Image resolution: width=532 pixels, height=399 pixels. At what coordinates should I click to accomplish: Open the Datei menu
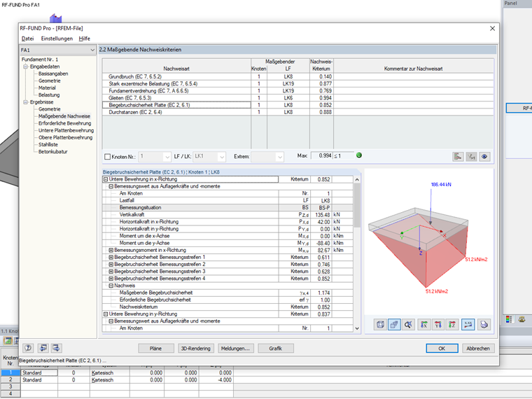coord(27,38)
